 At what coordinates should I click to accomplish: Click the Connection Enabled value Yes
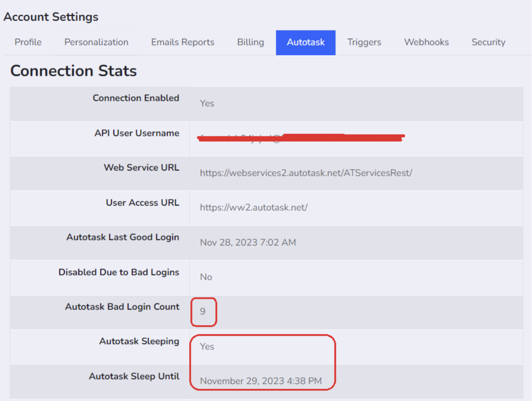tap(207, 103)
